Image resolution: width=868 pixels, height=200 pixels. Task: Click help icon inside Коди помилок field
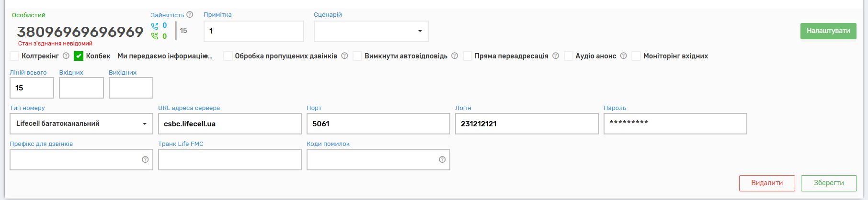pos(442,160)
